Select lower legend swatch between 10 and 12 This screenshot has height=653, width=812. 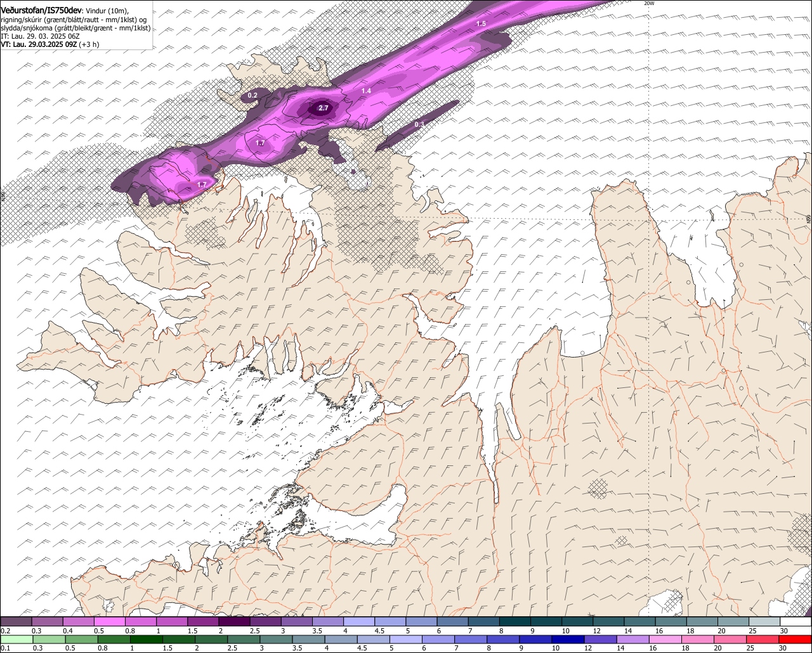coord(569,640)
